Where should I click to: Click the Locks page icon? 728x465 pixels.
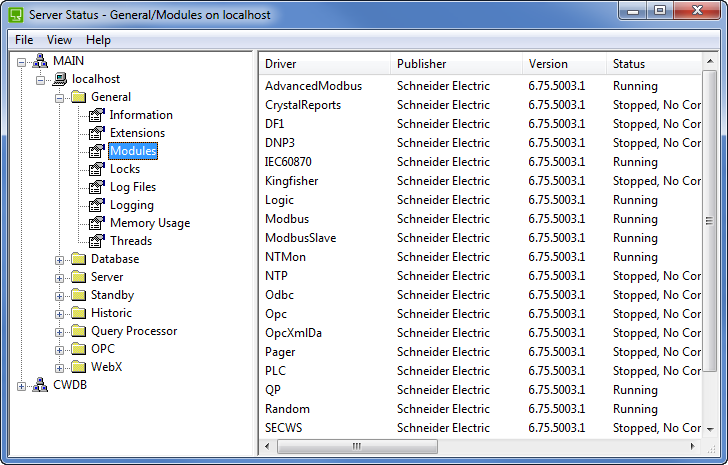click(97, 169)
